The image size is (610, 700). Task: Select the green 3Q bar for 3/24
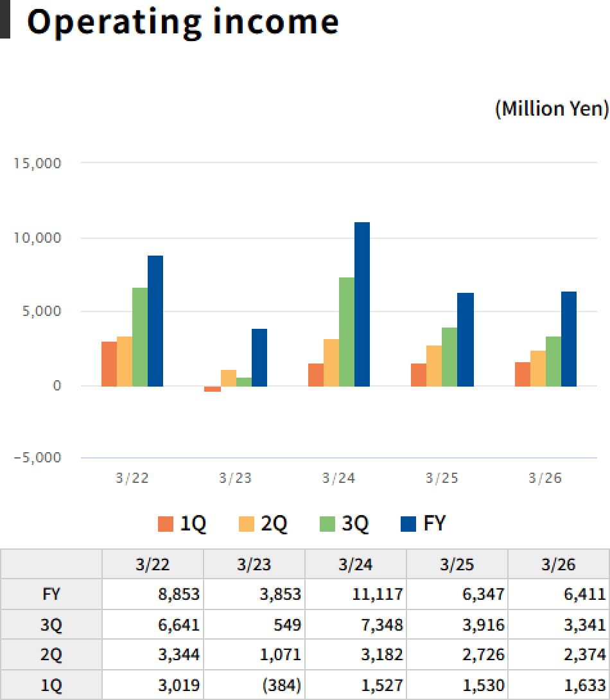tap(347, 331)
